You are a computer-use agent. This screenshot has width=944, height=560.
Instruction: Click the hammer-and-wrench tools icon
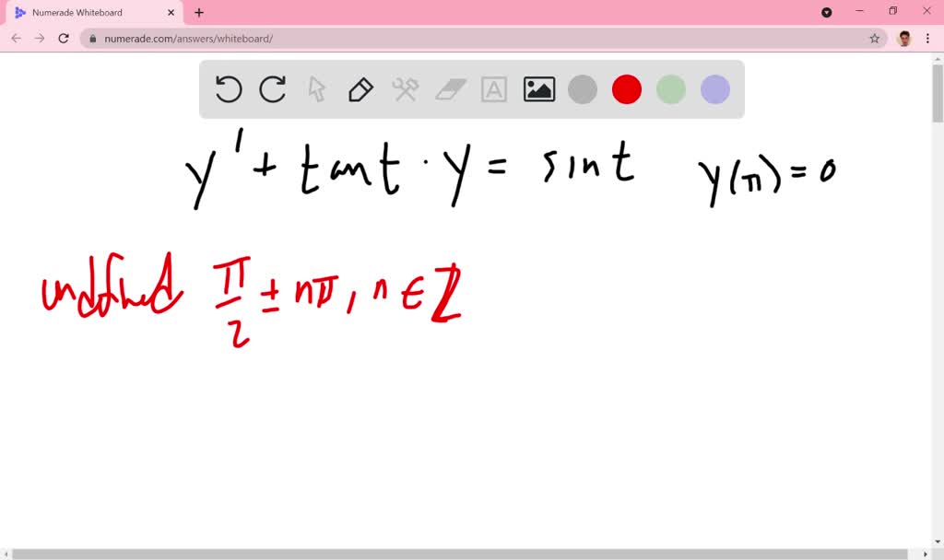406,89
